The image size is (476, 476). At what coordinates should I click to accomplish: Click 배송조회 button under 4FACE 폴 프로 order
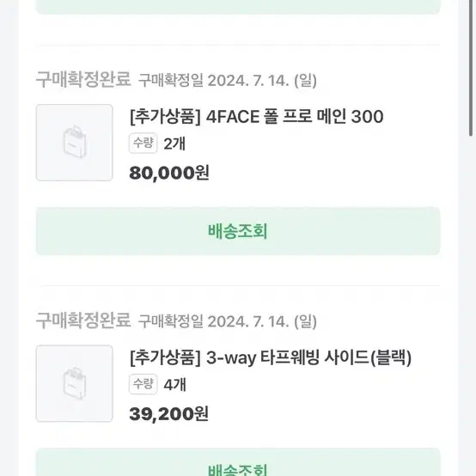pos(238,231)
